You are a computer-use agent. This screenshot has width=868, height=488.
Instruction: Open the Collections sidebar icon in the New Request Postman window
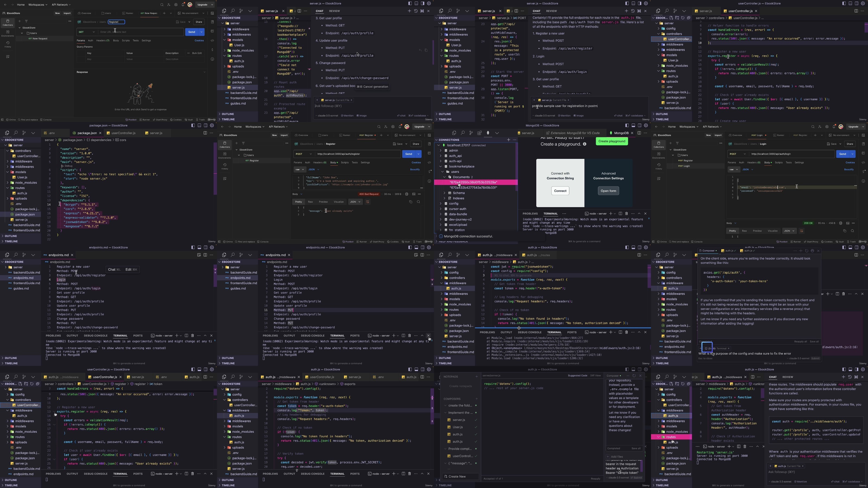[7, 23]
